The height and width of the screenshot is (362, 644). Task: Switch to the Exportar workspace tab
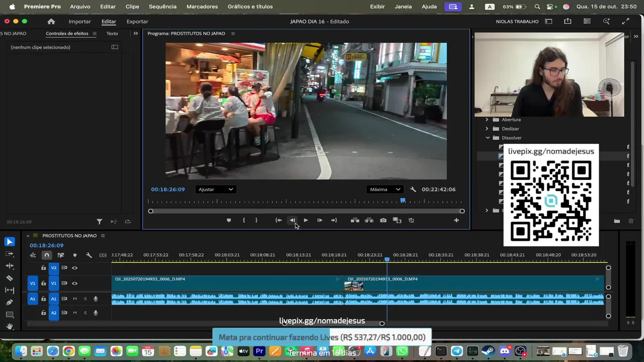point(137,22)
